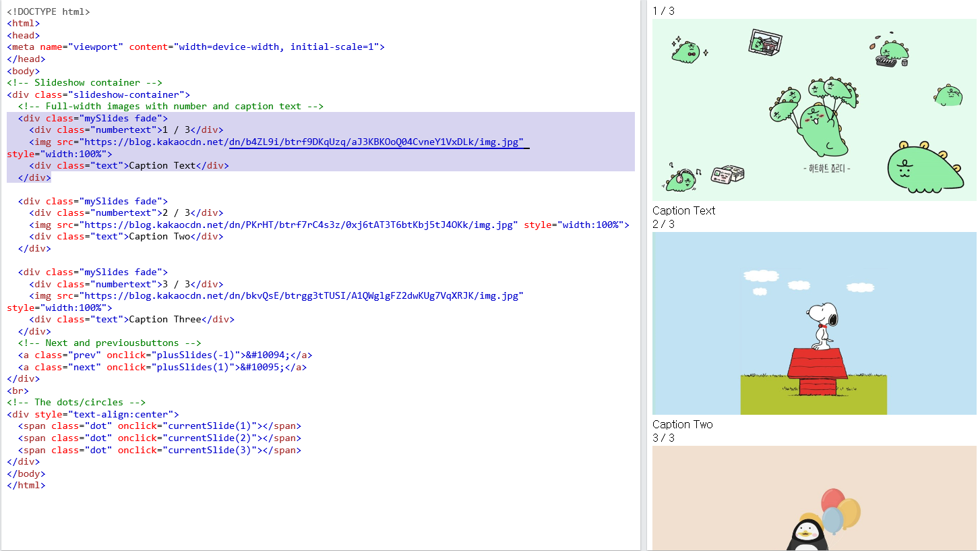Click the '1 / 3' label in preview pane
Image resolution: width=980 pixels, height=551 pixels.
[663, 11]
